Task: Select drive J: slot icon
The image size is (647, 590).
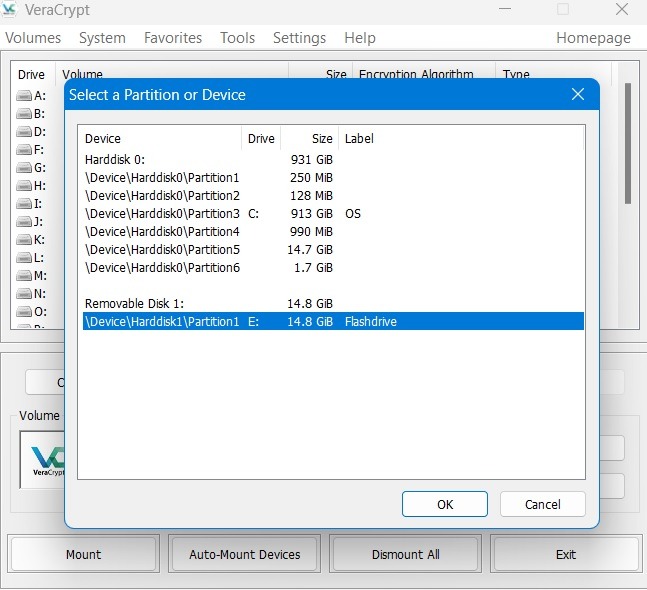Action: (24, 222)
